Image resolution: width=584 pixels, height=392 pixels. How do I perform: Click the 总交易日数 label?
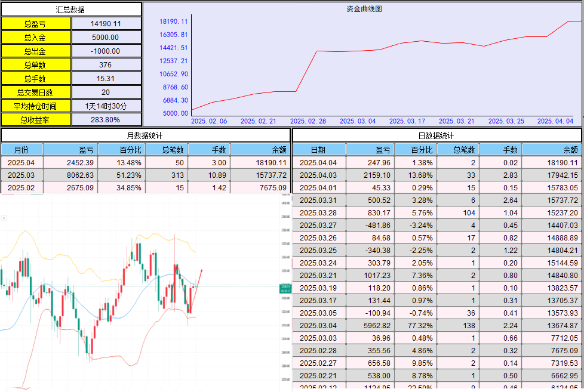pyautogui.click(x=36, y=92)
